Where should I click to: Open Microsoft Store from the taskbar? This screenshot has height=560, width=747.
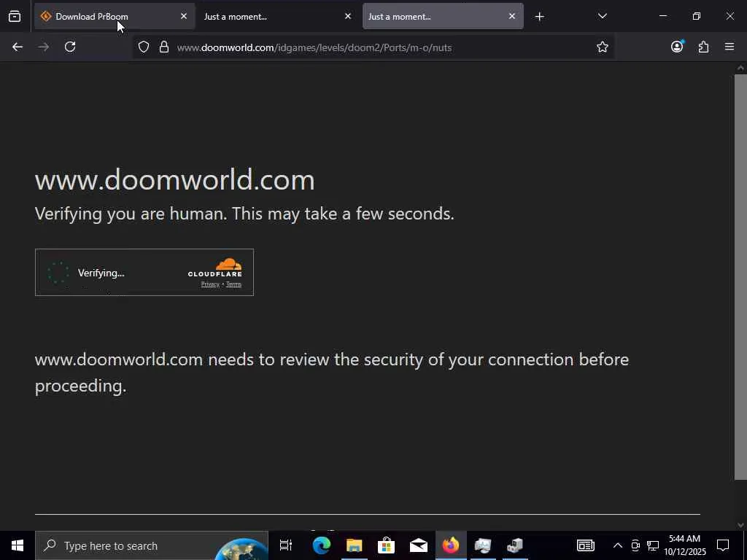[386, 545]
